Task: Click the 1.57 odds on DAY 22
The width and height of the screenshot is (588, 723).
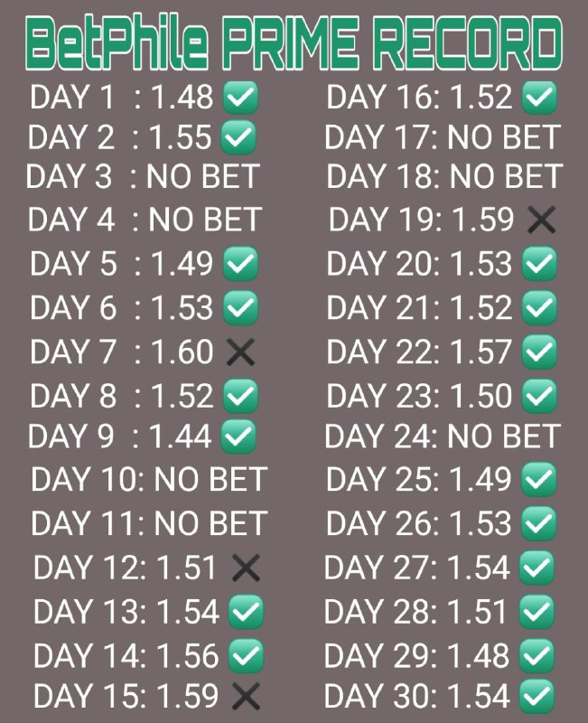Action: pos(481,352)
